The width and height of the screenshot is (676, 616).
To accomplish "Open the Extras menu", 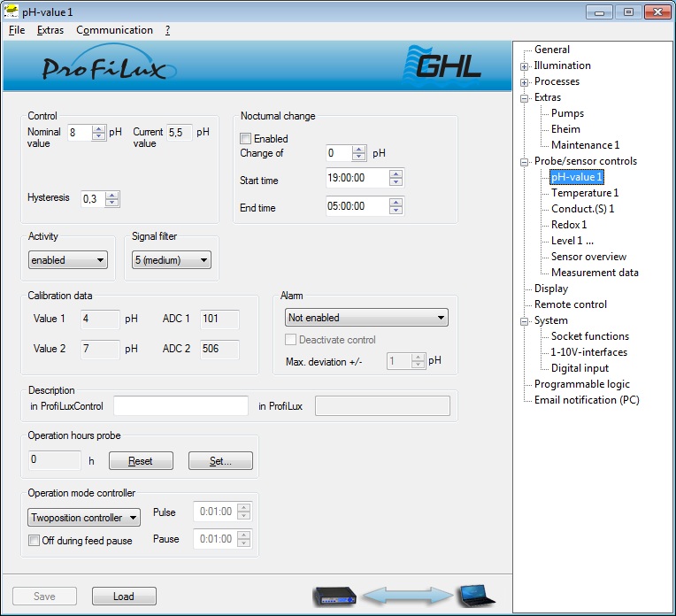I will point(50,30).
